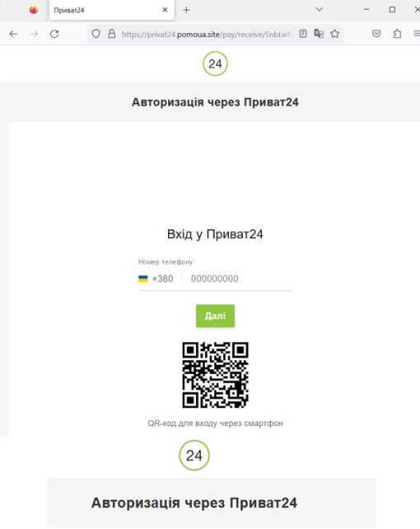This screenshot has height=529, width=420.
Task: Open the +380 country code selector
Action: pos(156,279)
